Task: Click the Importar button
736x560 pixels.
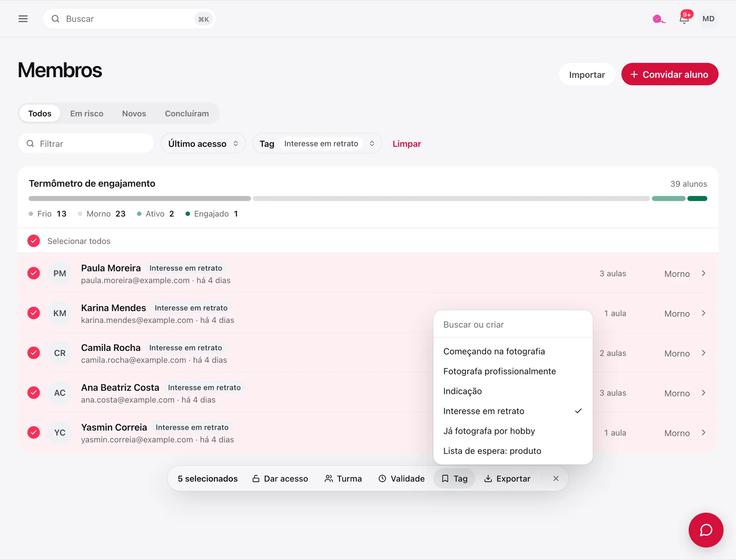Action: pyautogui.click(x=587, y=74)
